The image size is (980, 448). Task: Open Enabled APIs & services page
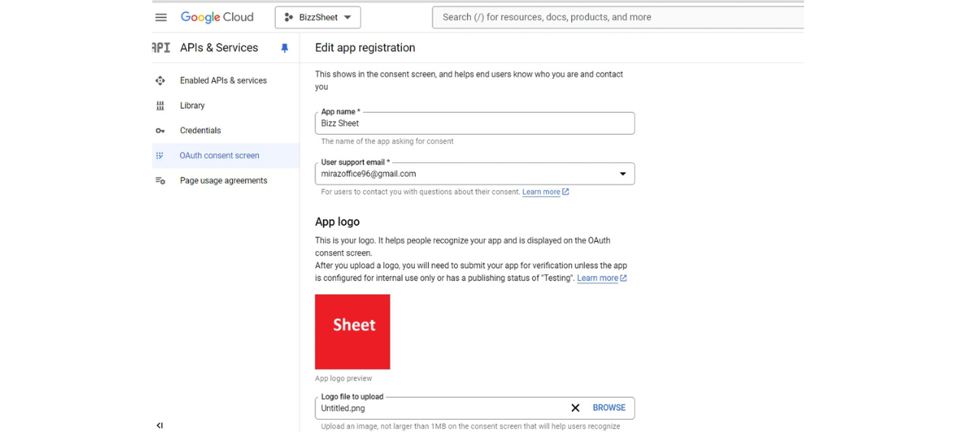pyautogui.click(x=224, y=80)
